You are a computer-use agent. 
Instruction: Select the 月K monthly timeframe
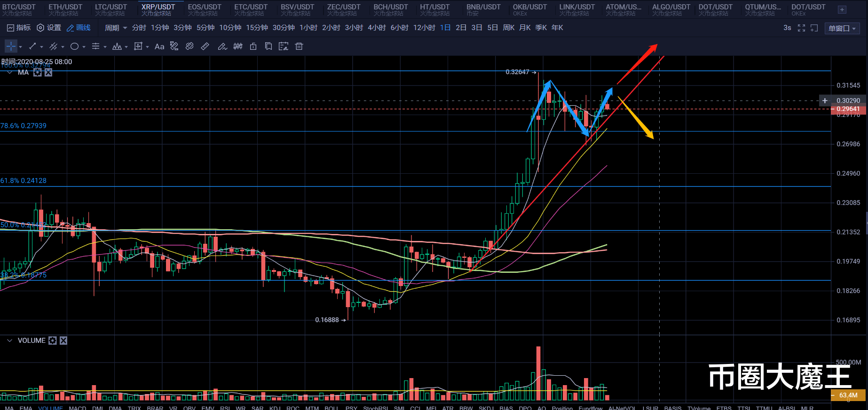coord(525,28)
